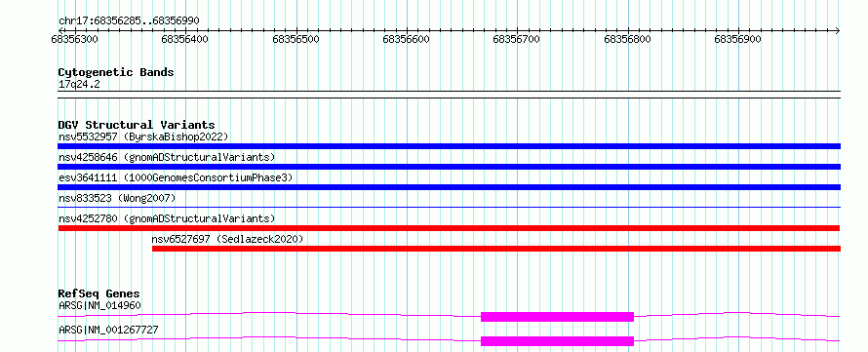Click nsv833523 (Wong2007) label

[117, 198]
